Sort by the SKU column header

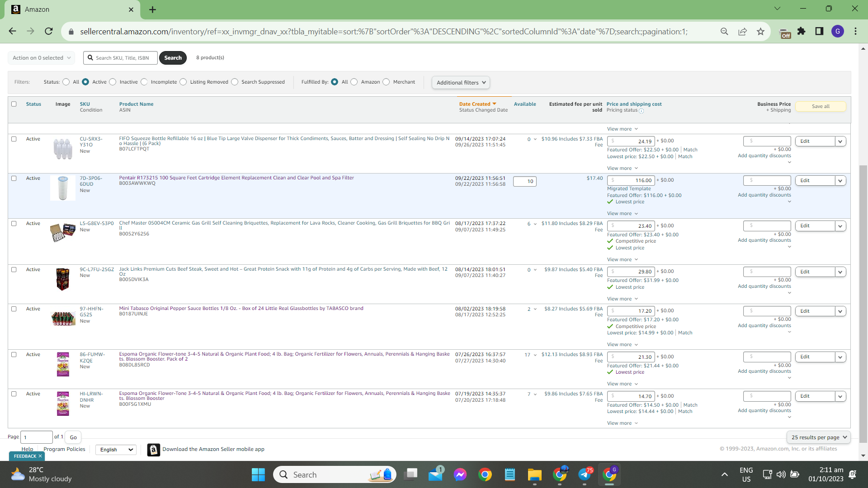85,104
